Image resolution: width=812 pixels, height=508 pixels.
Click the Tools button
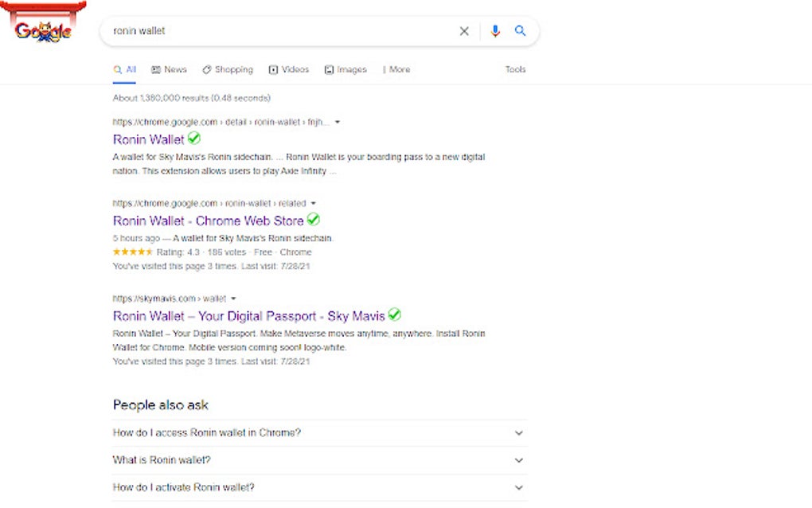point(515,70)
